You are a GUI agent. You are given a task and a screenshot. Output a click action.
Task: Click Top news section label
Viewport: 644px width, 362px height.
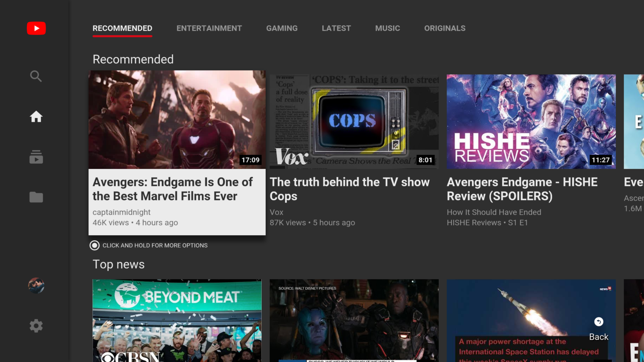tap(119, 264)
